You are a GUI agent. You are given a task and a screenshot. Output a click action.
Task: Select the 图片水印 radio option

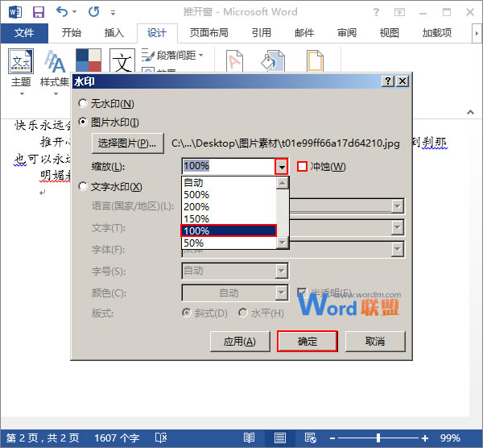[x=83, y=122]
